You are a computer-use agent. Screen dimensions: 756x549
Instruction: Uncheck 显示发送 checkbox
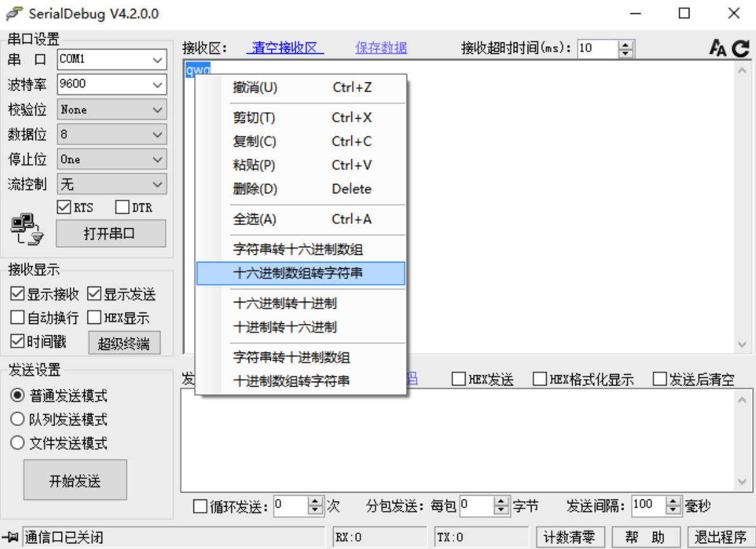pos(94,294)
